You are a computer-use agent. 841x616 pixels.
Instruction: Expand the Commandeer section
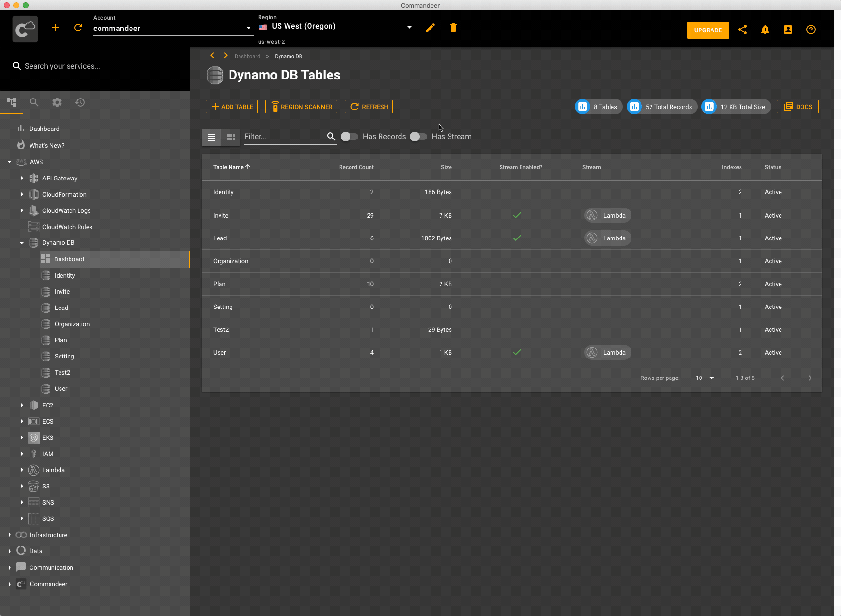pos(10,584)
